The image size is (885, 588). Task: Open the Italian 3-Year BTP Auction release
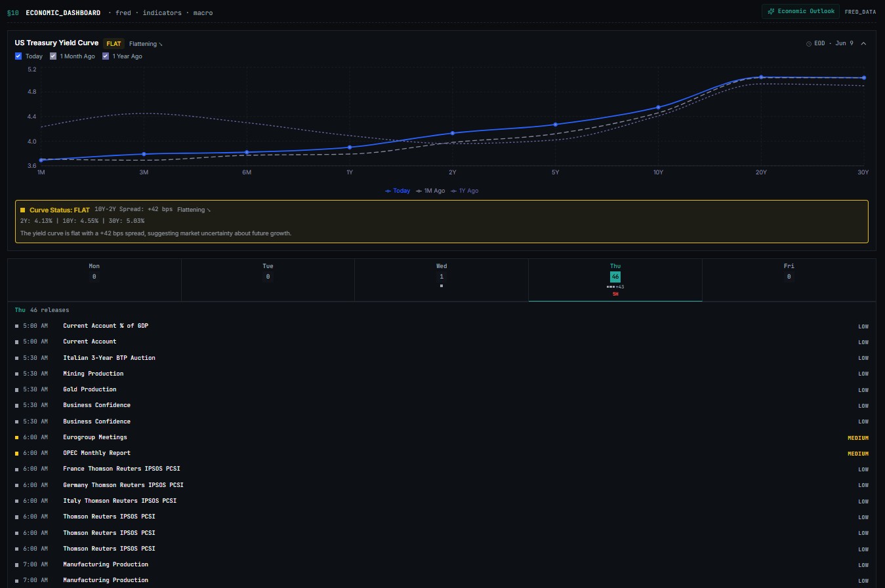pos(442,358)
